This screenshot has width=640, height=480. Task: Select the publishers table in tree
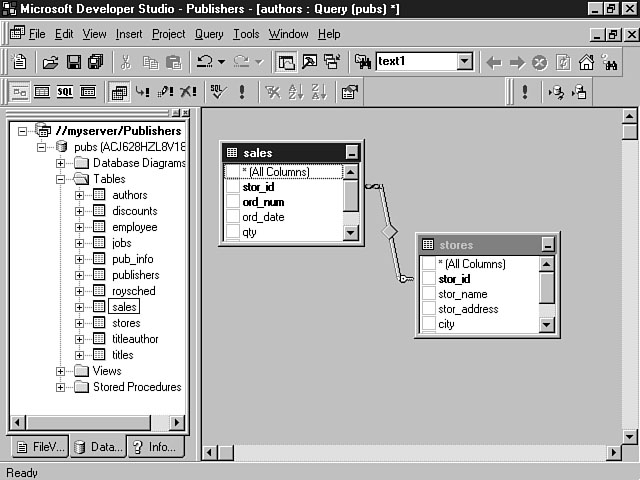pos(135,275)
